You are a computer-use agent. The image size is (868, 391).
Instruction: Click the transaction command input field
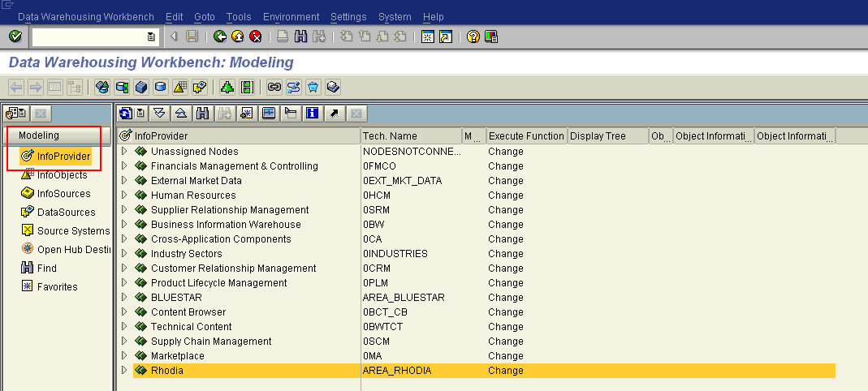tap(95, 37)
